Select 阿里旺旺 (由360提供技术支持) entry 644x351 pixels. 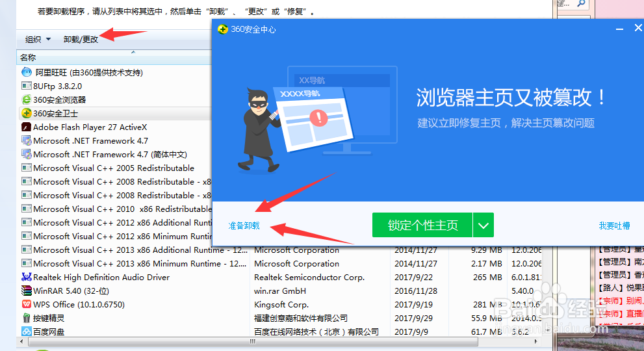pyautogui.click(x=89, y=73)
